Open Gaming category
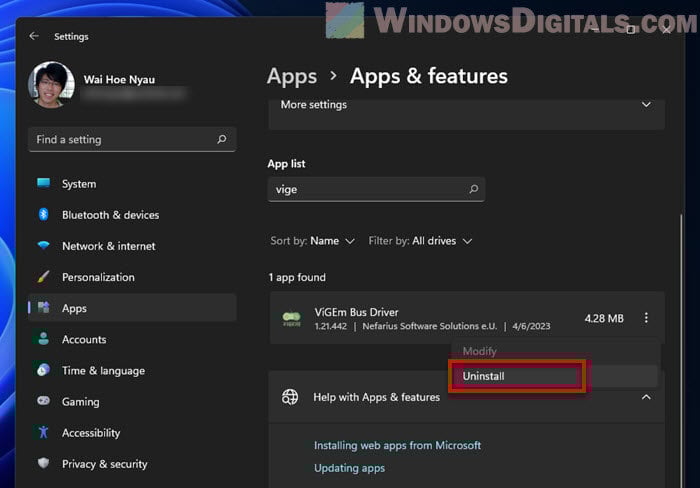 (132, 401)
